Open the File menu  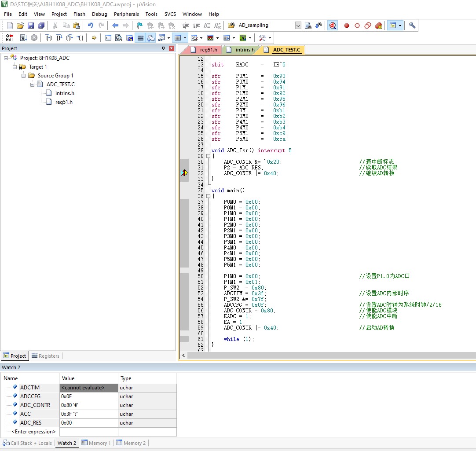click(8, 14)
